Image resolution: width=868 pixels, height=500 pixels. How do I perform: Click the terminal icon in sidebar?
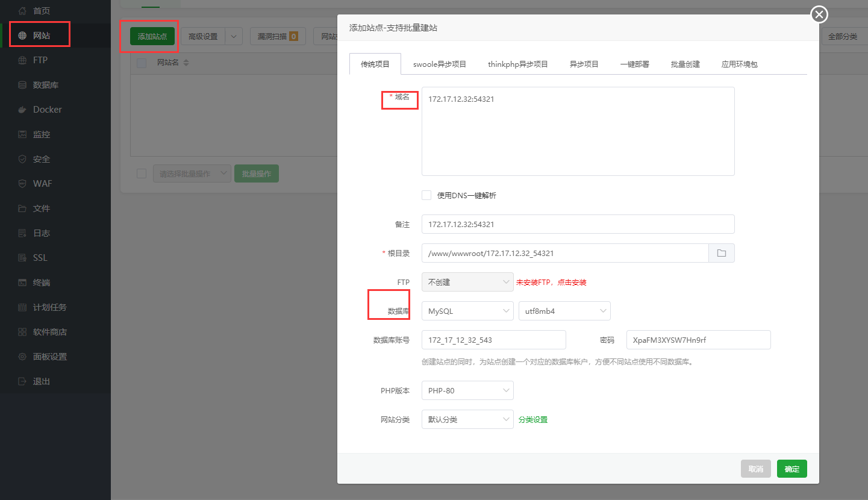pyautogui.click(x=22, y=283)
